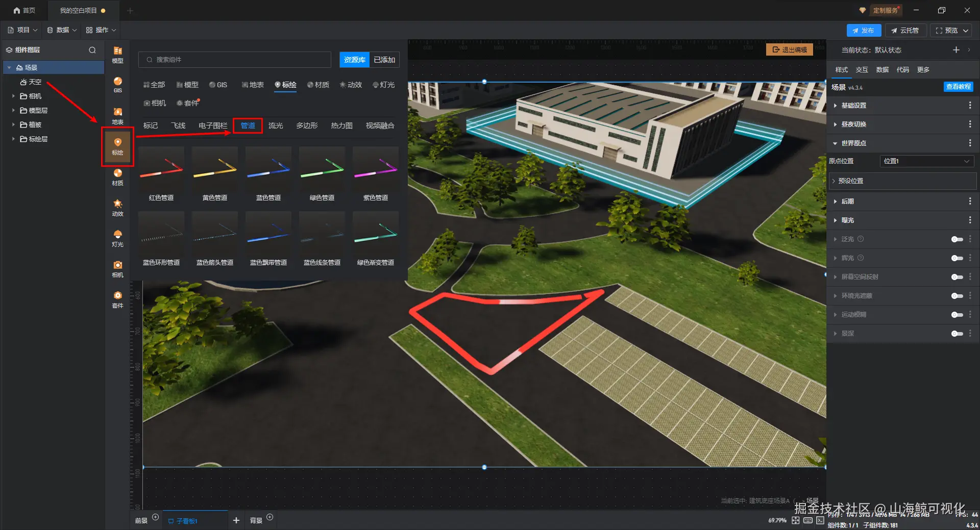The height and width of the screenshot is (530, 980).
Task: Select the GIS sidebar icon
Action: [117, 85]
